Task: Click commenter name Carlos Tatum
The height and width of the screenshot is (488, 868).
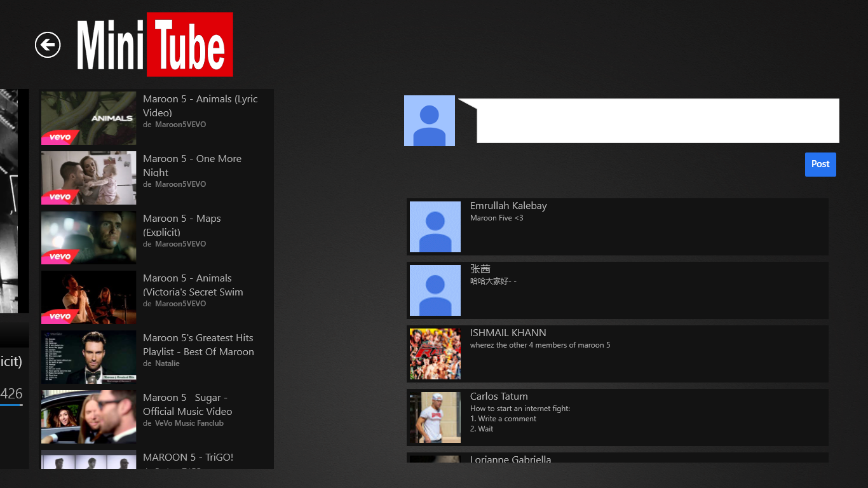Action: pyautogui.click(x=499, y=396)
